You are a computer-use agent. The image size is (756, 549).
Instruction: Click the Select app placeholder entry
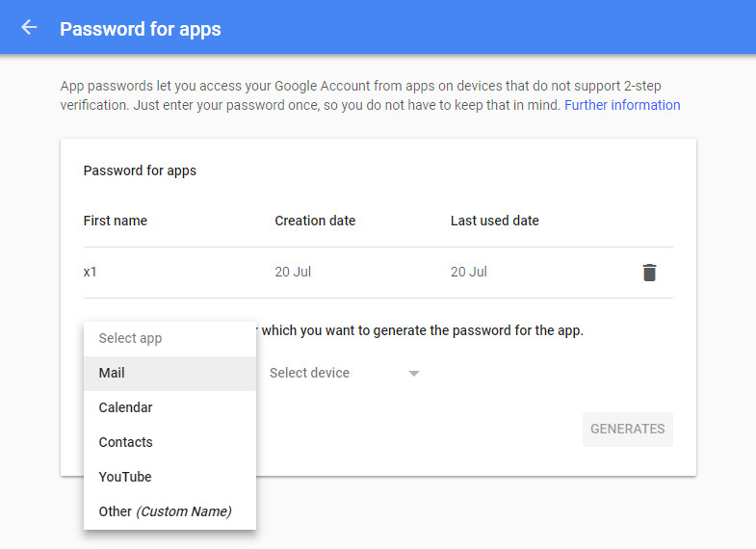click(x=169, y=338)
